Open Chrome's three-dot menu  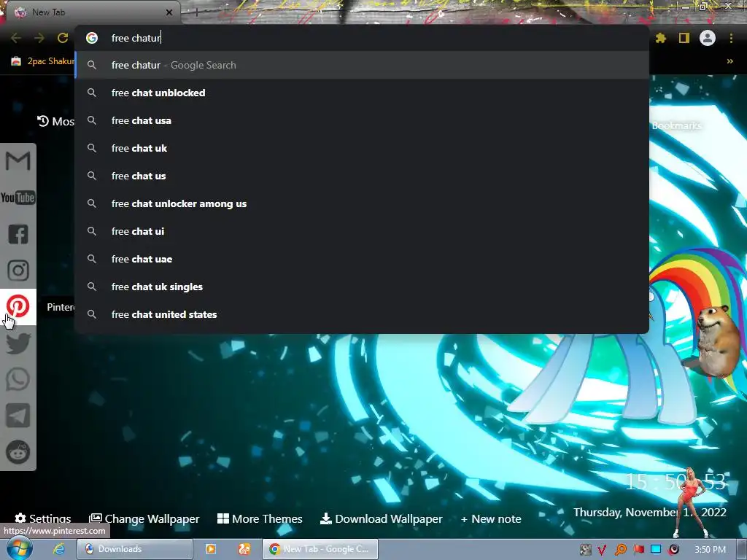[731, 38]
